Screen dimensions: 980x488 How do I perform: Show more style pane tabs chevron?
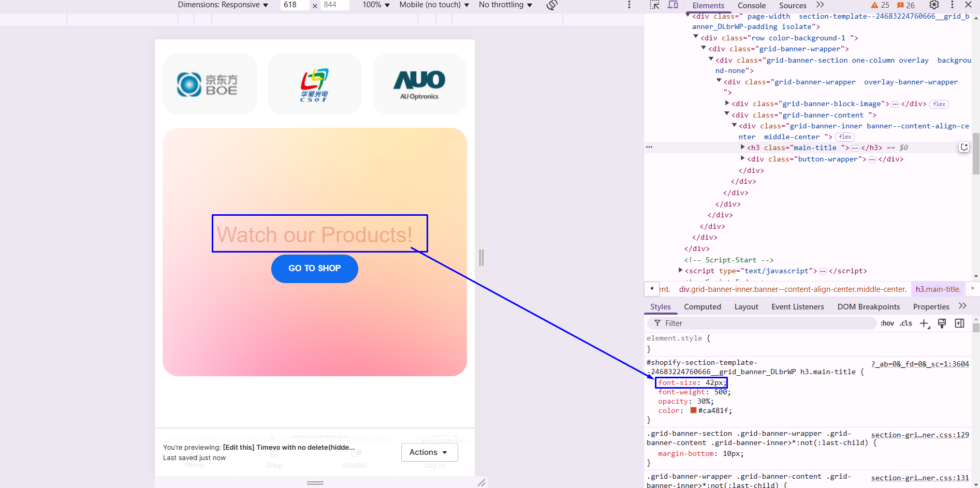pos(962,306)
